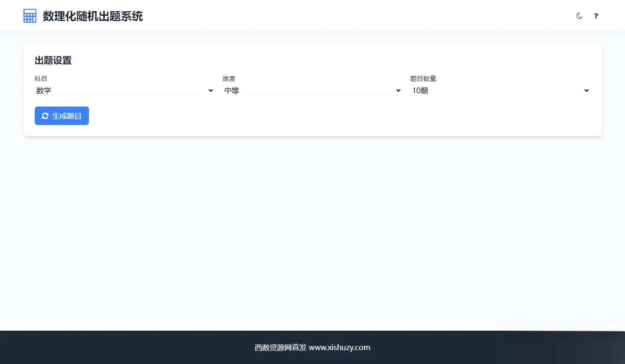
Task: Expand the 题目数量 dropdown showing 10题
Action: tap(499, 90)
